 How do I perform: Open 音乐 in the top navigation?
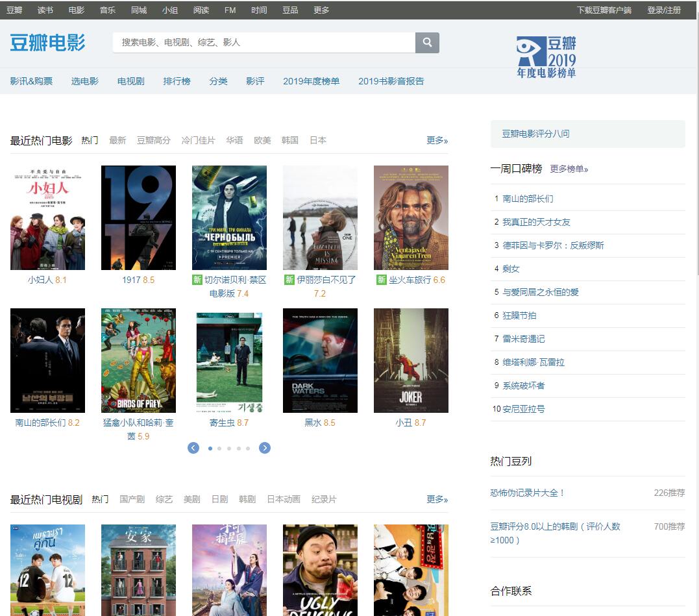point(108,10)
